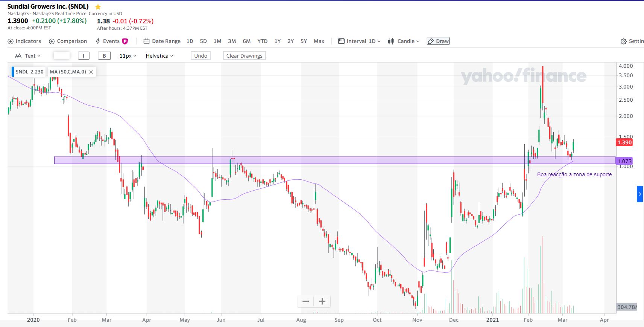
Task: Select the 3M date range
Action: [232, 41]
